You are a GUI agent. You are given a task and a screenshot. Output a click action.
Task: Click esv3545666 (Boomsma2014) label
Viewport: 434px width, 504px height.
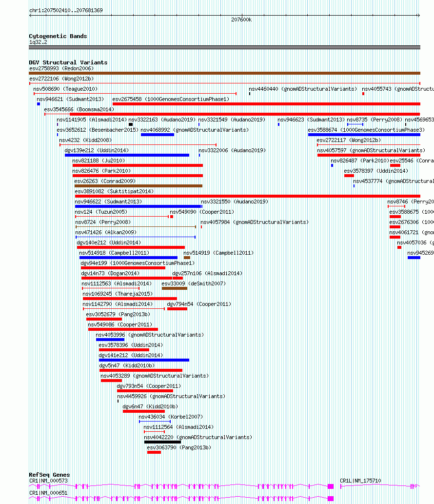(79, 110)
